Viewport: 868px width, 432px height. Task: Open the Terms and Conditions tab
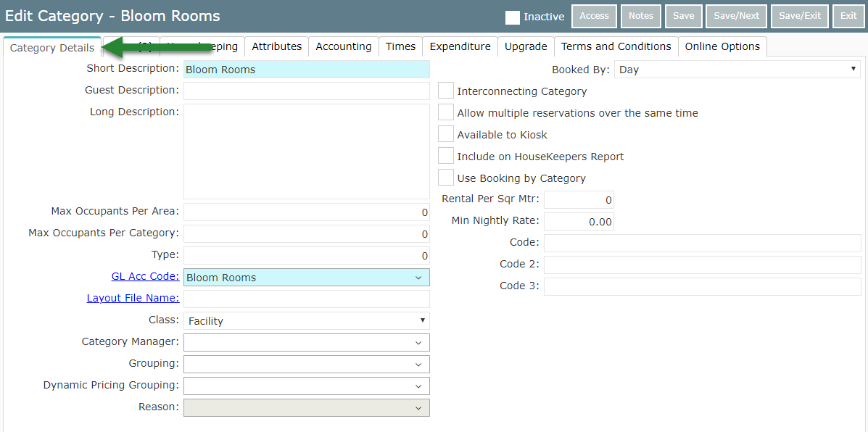pyautogui.click(x=616, y=46)
